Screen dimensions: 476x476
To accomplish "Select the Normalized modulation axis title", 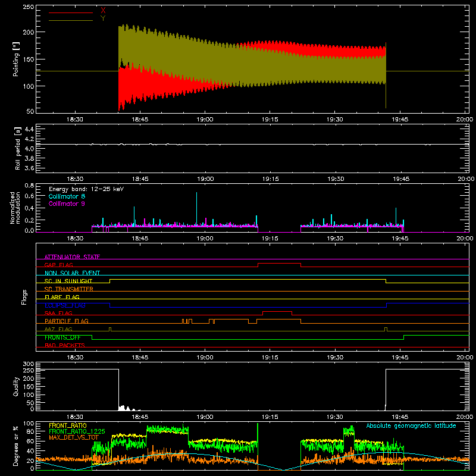I will [15, 208].
